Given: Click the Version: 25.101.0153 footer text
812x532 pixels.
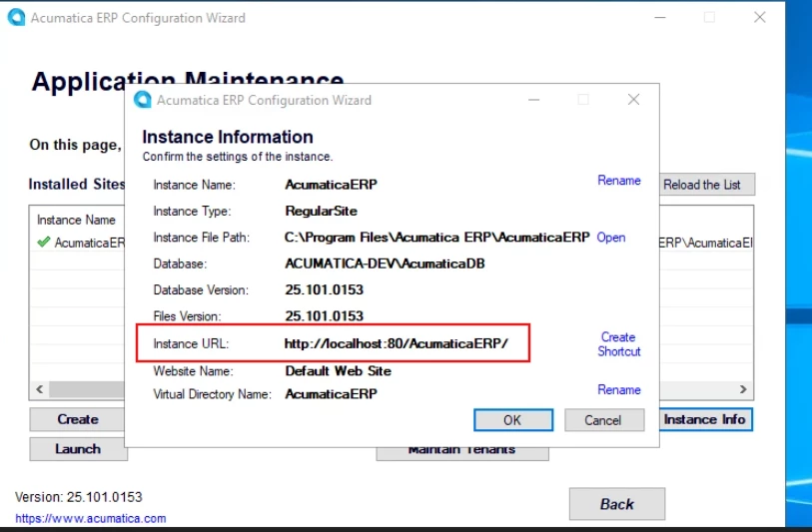Looking at the screenshot, I should pyautogui.click(x=78, y=497).
